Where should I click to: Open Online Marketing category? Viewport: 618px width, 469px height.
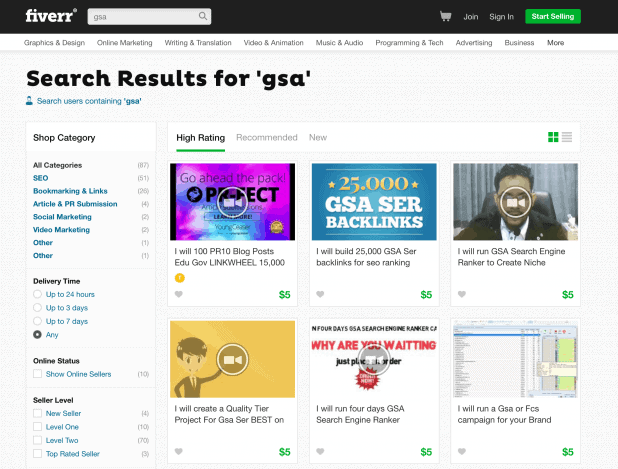click(x=125, y=43)
